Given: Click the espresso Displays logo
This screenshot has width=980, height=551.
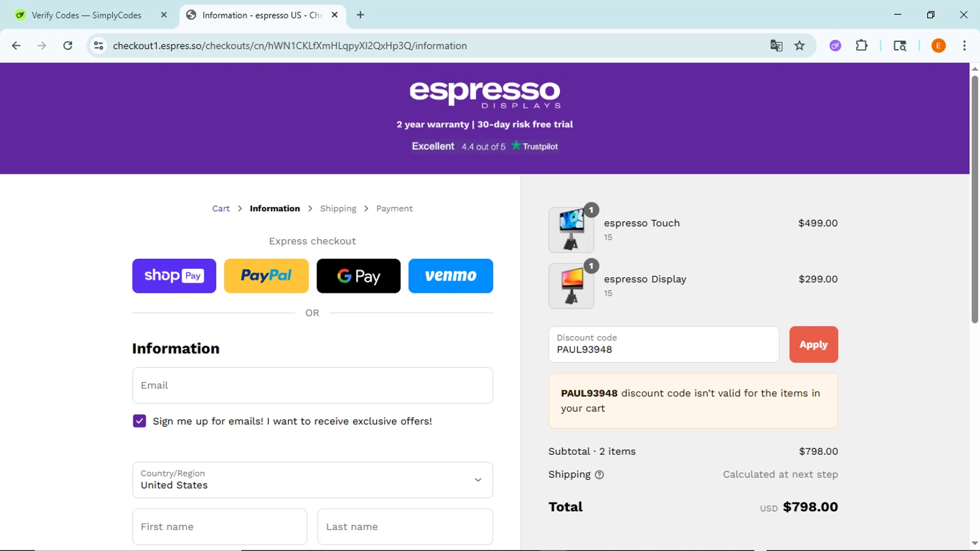Looking at the screenshot, I should pos(485,94).
